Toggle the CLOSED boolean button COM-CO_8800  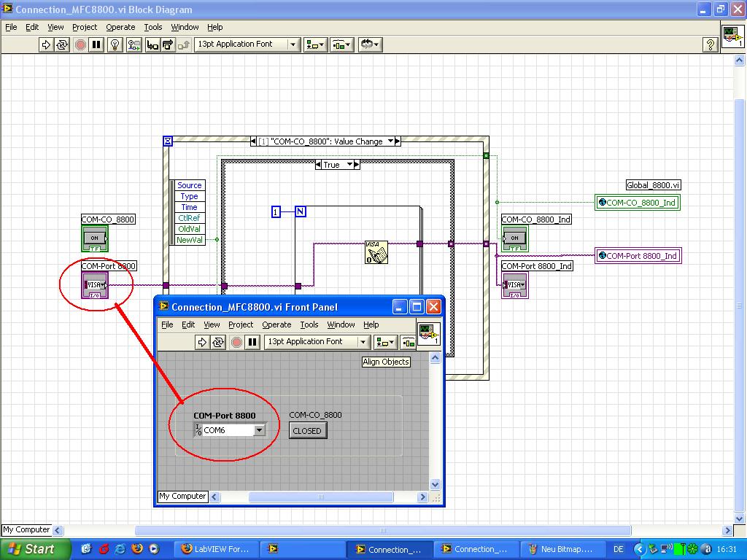(x=307, y=430)
